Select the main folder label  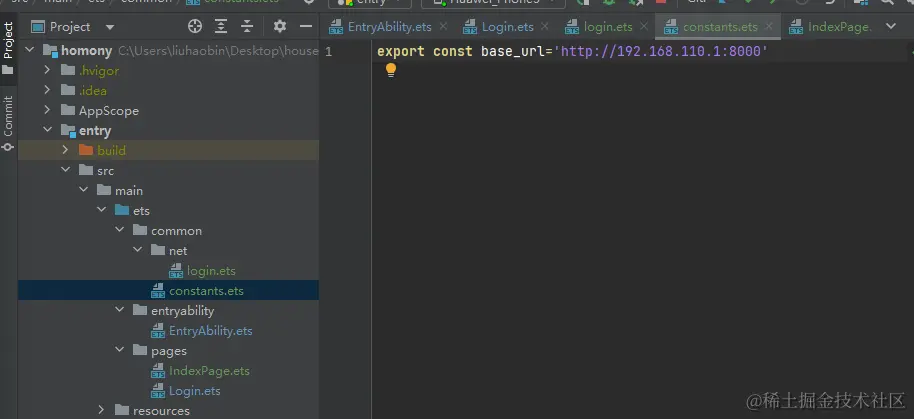[x=129, y=191]
